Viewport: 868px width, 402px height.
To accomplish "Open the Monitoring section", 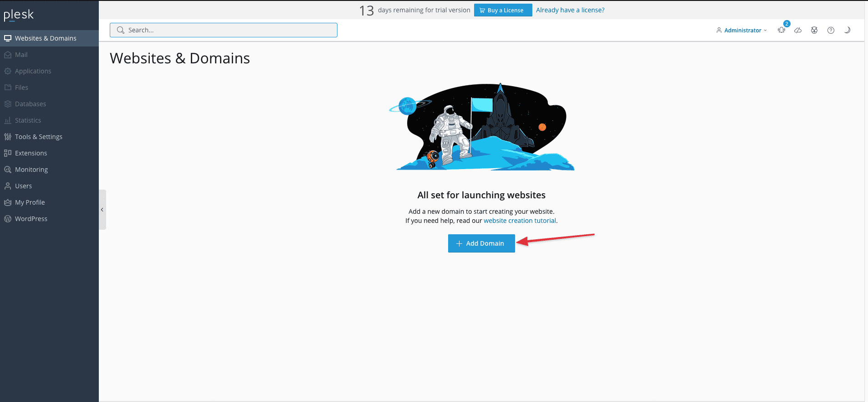I will point(31,170).
